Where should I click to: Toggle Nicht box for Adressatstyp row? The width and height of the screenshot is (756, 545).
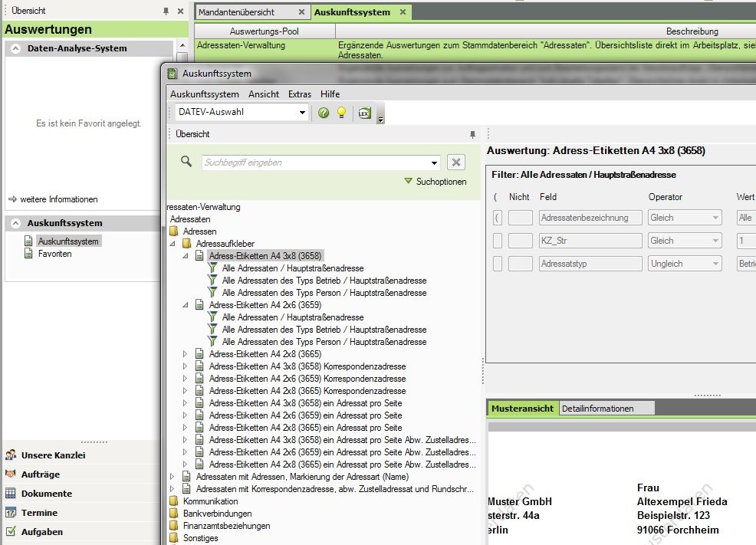521,264
